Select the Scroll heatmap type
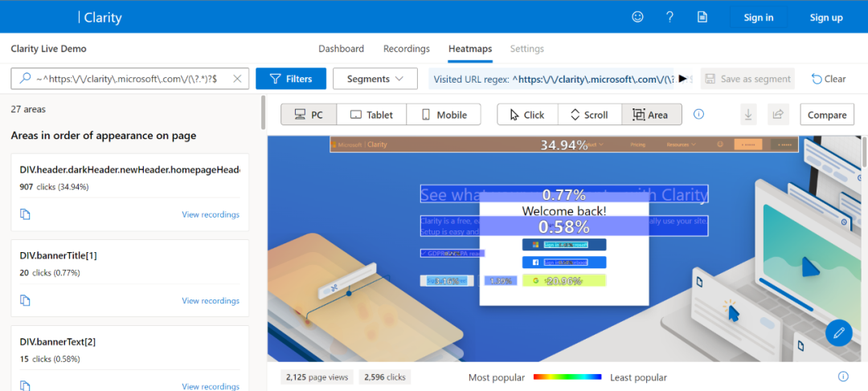 point(589,115)
